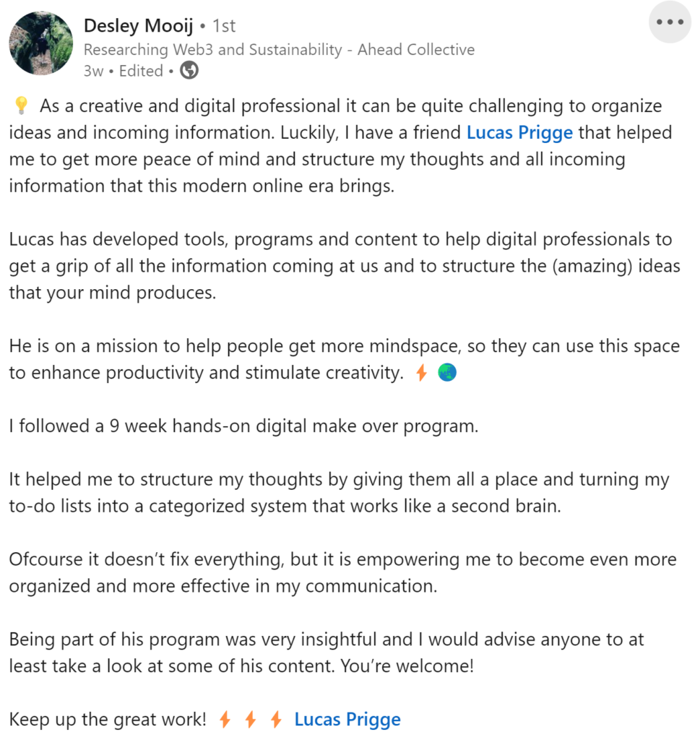Viewport: 700px width, 740px height.
Task: Open the Desley Mooij name link
Action: (x=138, y=25)
